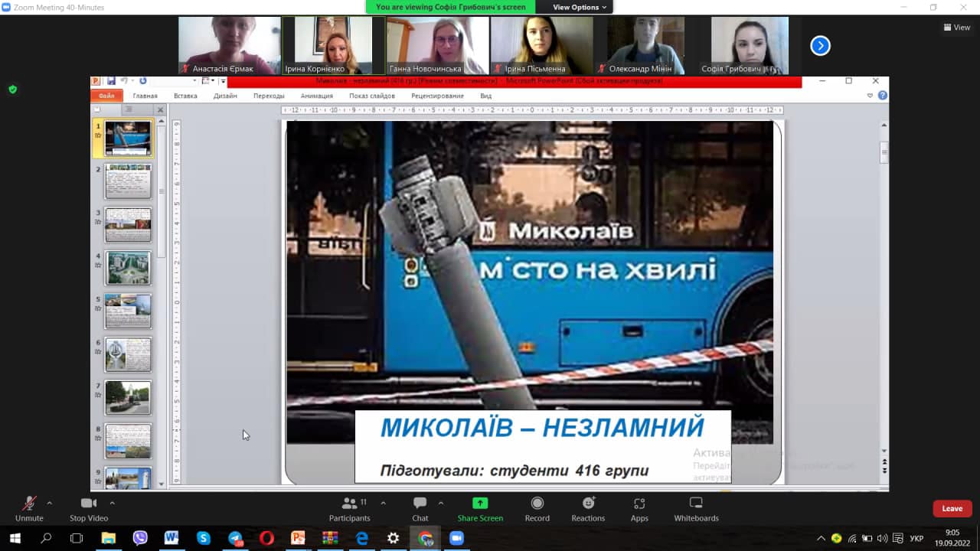Expand the View Options dropdown
The image size is (980, 551).
coord(580,7)
